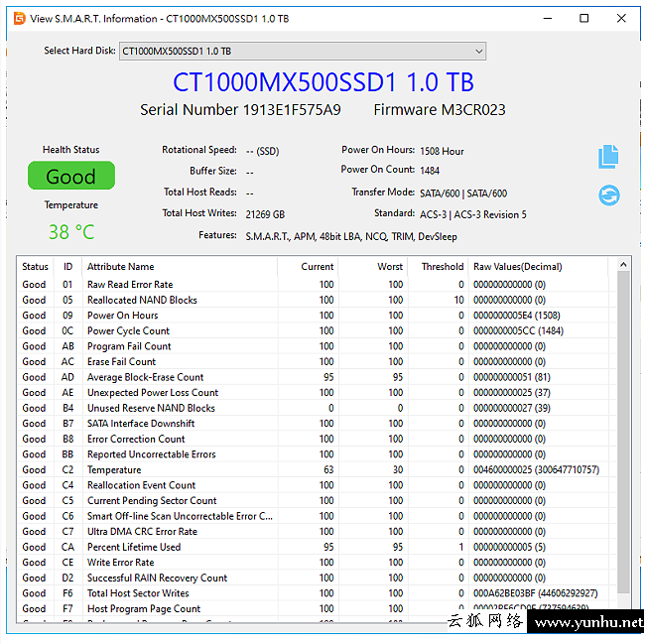This screenshot has width=647, height=644.
Task: Select the Unexpected Power Loss Count row
Action: pyautogui.click(x=317, y=392)
